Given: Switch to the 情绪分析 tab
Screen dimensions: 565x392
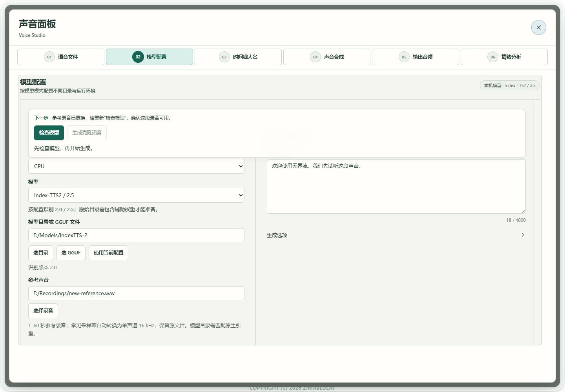Looking at the screenshot, I should pyautogui.click(x=504, y=57).
